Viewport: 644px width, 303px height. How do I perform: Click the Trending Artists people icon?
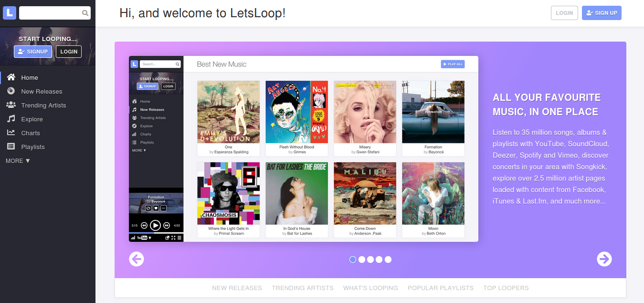pos(11,105)
